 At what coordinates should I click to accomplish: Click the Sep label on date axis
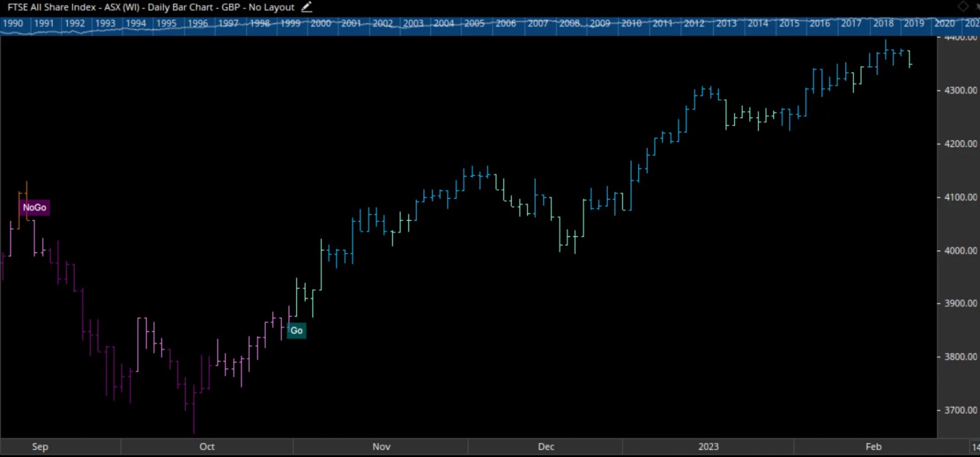pyautogui.click(x=40, y=447)
